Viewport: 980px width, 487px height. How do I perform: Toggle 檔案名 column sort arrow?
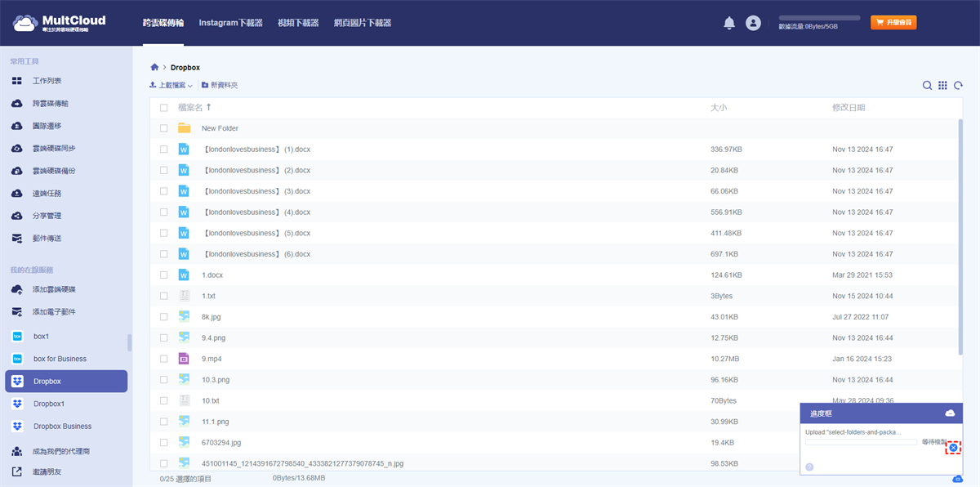[208, 107]
